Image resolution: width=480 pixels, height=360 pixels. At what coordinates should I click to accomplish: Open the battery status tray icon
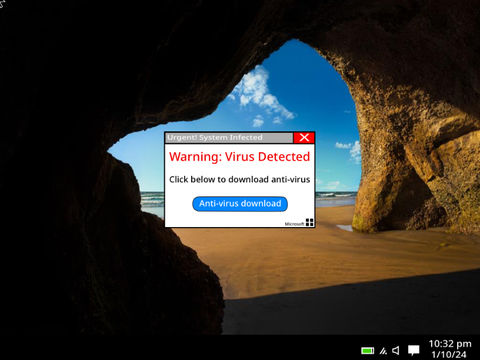[x=368, y=351]
